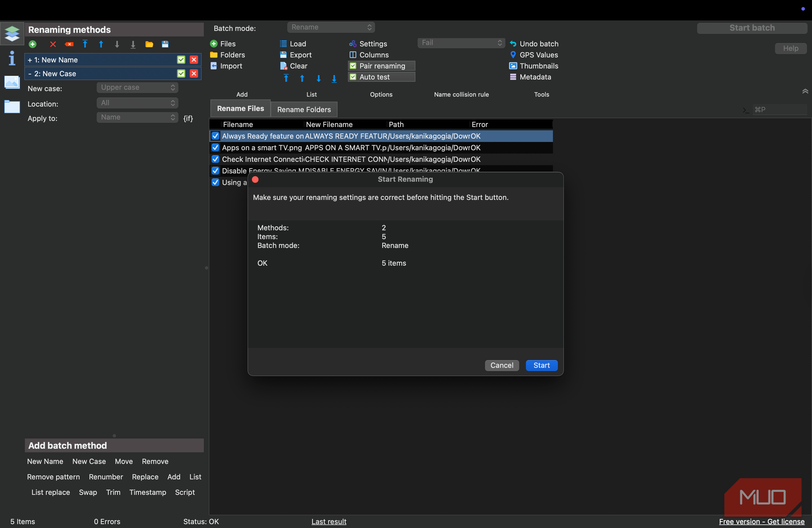Click the save methods floppy disk icon
Viewport: 812px width, 528px height.
point(165,44)
